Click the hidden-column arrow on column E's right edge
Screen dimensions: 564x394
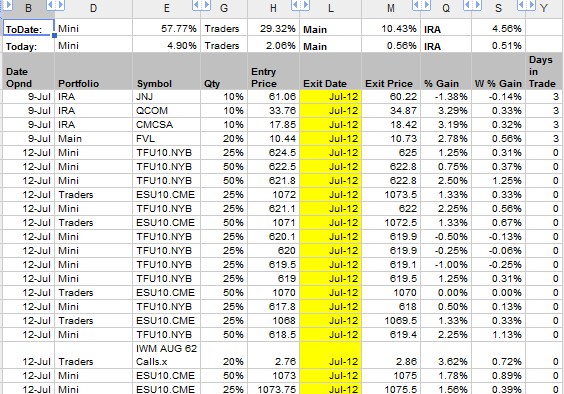point(197,5)
